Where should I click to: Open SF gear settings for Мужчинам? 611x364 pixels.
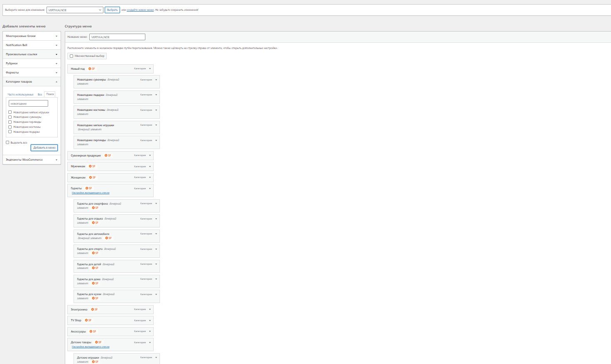pos(92,166)
